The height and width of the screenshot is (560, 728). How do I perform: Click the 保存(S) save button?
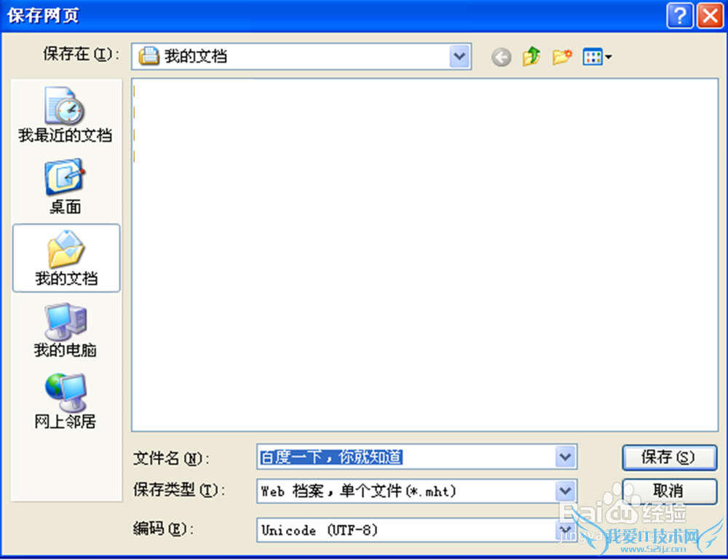pos(669,457)
